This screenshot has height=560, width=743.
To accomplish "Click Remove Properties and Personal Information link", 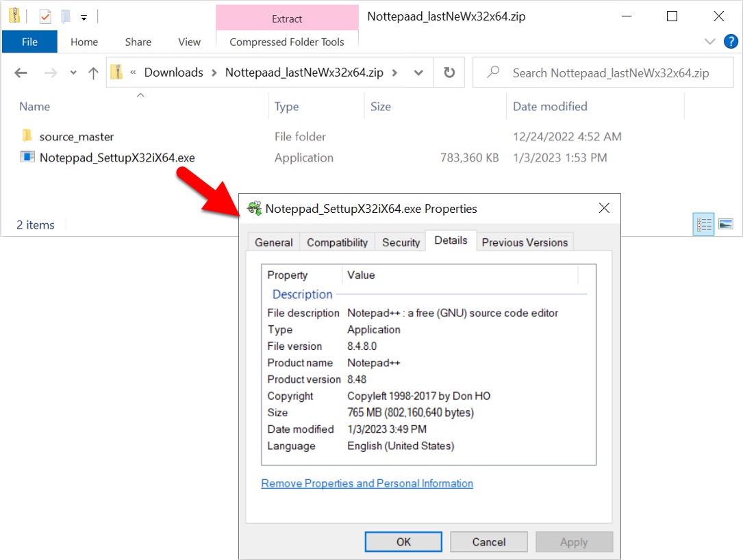I will 367,483.
